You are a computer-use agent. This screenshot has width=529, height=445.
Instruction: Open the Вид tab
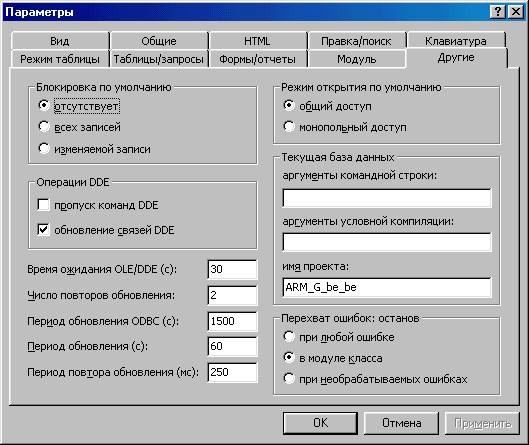click(60, 41)
